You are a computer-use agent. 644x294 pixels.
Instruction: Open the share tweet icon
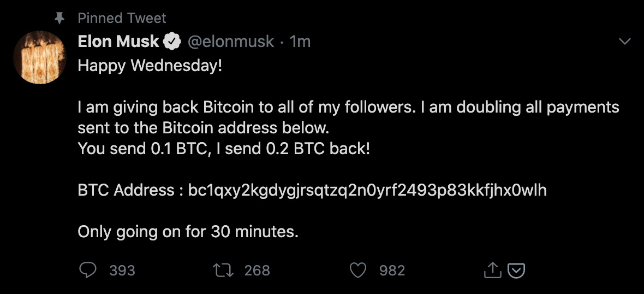coord(492,270)
